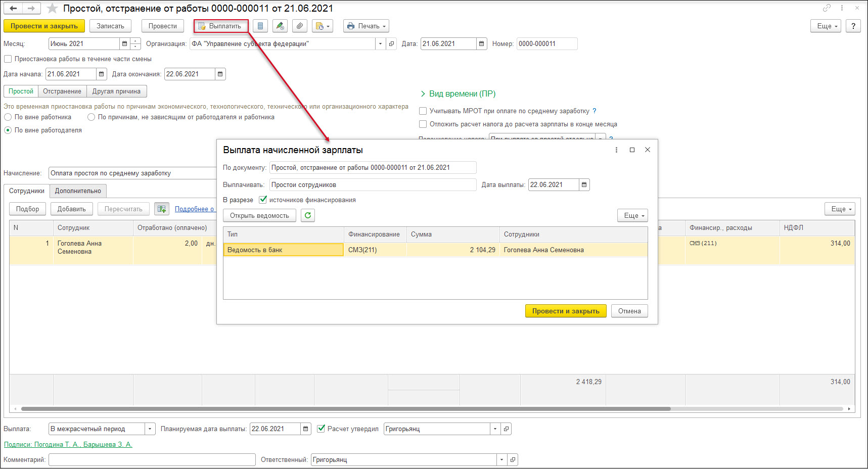This screenshot has height=469, width=868.
Task: Click Открыть ведомость button
Action: (259, 216)
